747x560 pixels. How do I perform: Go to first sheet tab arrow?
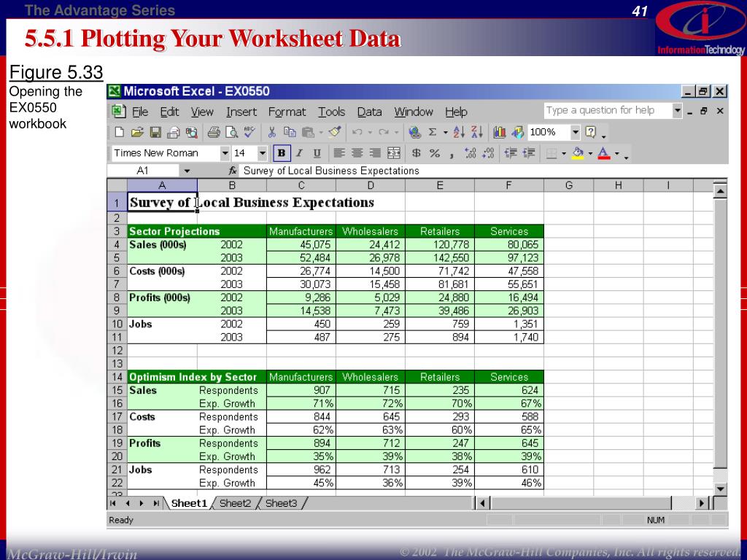[113, 503]
